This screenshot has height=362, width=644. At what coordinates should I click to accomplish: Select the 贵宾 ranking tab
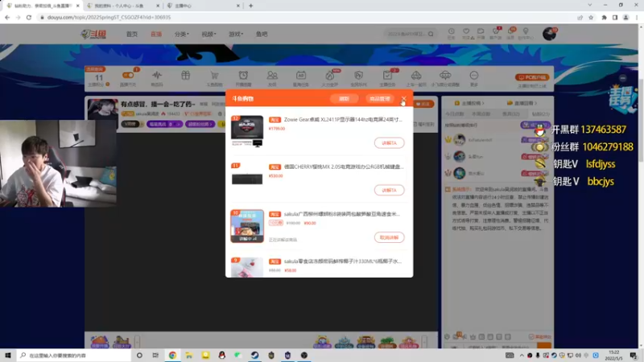pyautogui.click(x=511, y=113)
